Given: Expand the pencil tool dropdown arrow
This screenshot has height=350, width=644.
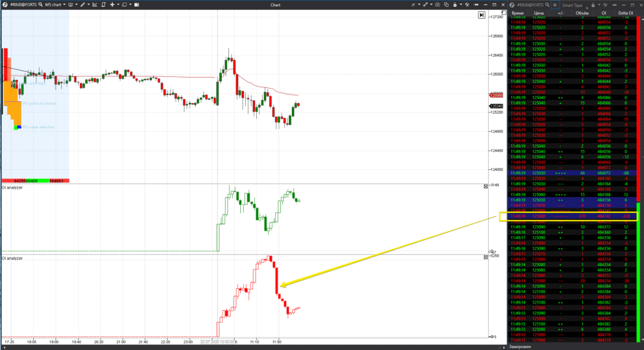Looking at the screenshot, I should click(88, 4).
